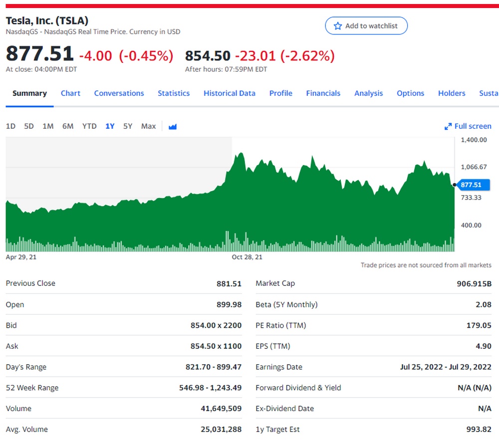499x448 pixels.
Task: Switch to the Options tab
Action: [x=410, y=93]
